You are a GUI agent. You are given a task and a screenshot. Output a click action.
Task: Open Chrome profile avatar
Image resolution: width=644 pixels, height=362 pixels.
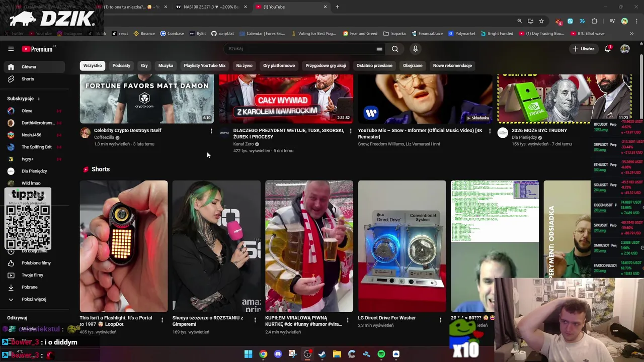click(624, 21)
